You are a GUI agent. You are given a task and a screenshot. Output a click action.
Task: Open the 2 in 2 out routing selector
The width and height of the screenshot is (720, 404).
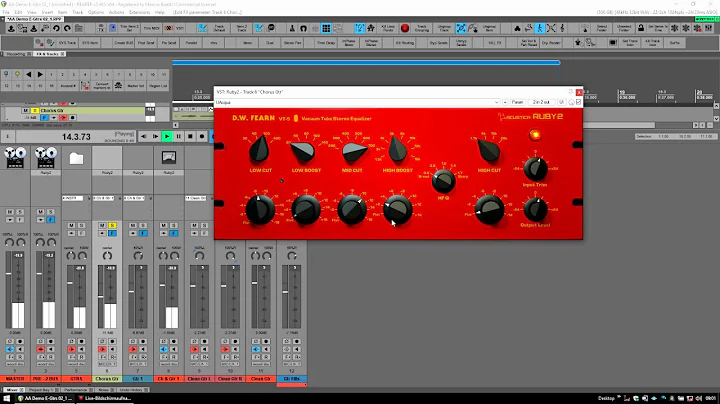point(540,102)
